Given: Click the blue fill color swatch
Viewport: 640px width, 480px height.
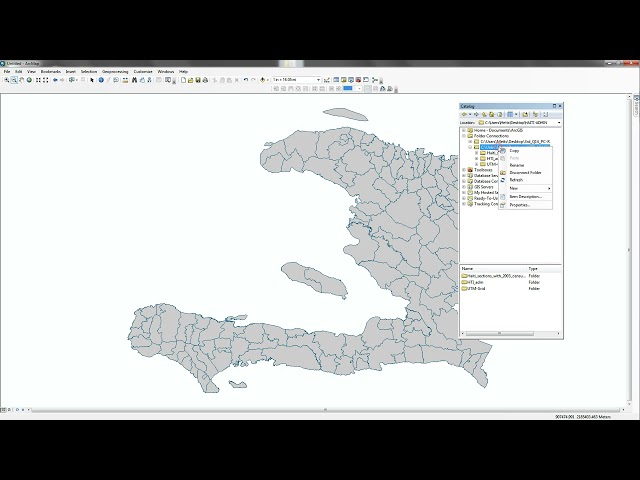Looking at the screenshot, I should (x=348, y=88).
